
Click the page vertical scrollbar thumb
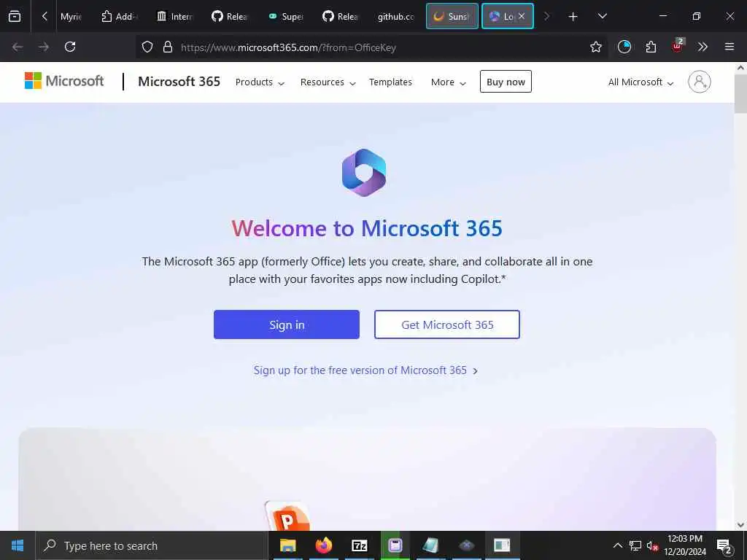click(x=740, y=94)
